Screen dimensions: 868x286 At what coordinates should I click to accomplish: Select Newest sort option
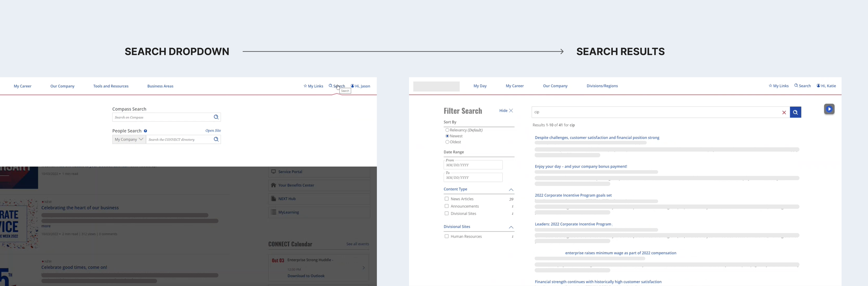tap(447, 136)
